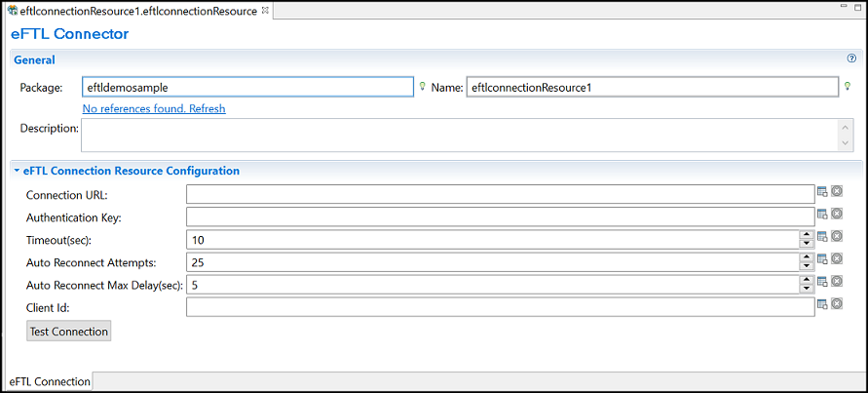Decrease Auto Reconnect Attempts with down arrow
This screenshot has width=868, height=393.
[x=806, y=266]
